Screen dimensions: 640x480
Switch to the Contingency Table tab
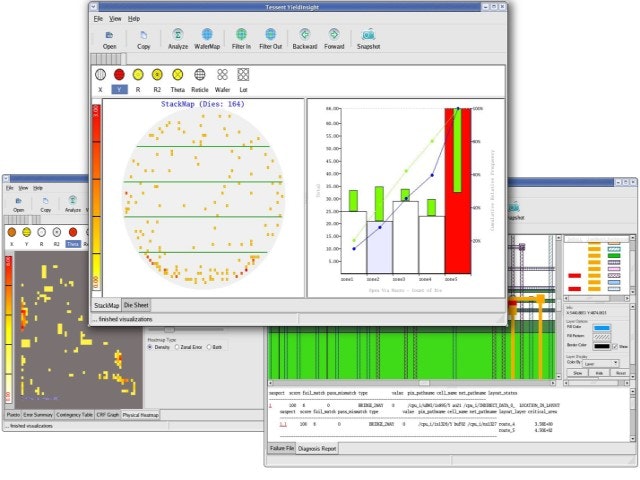tap(74, 415)
